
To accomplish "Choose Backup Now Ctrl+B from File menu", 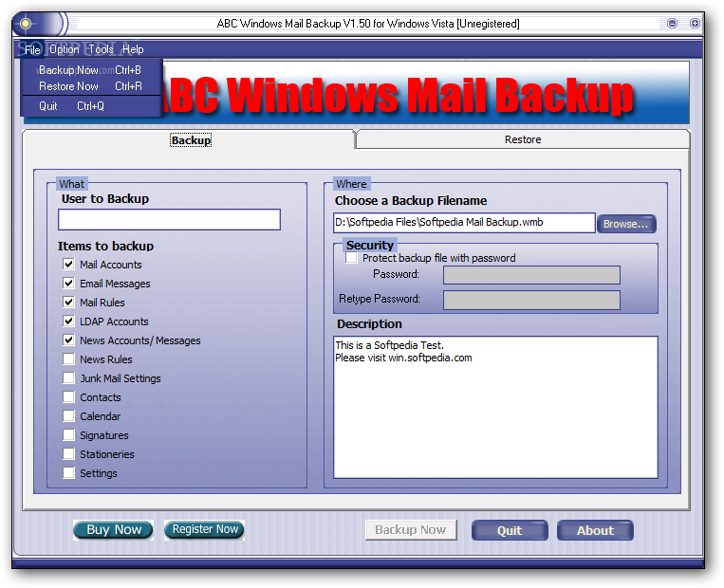I will pyautogui.click(x=91, y=70).
